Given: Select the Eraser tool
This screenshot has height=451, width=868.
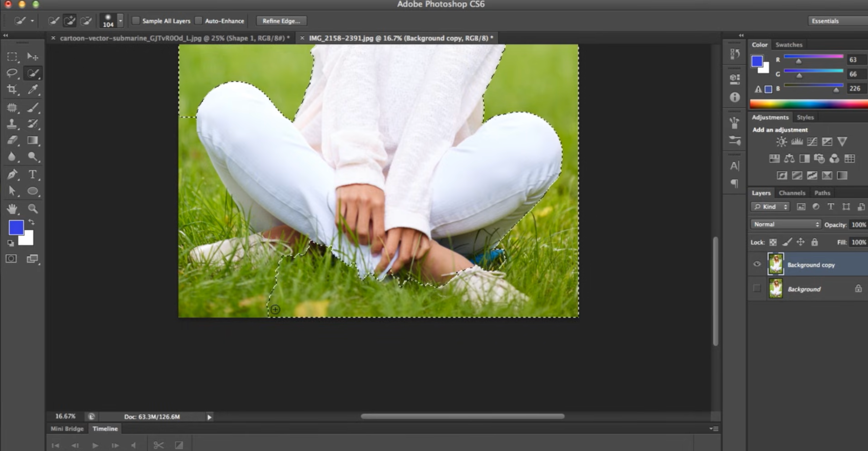Looking at the screenshot, I should pos(12,140).
